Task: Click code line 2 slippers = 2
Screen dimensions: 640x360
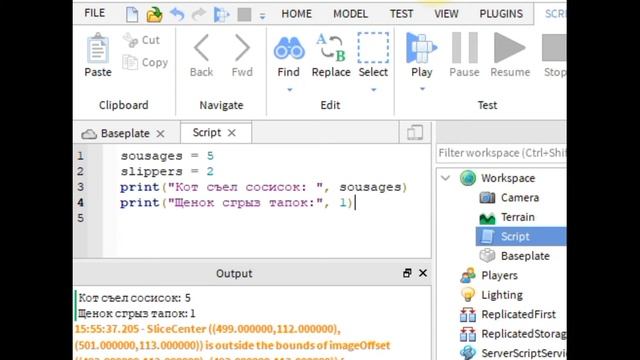Action: pyautogui.click(x=167, y=171)
